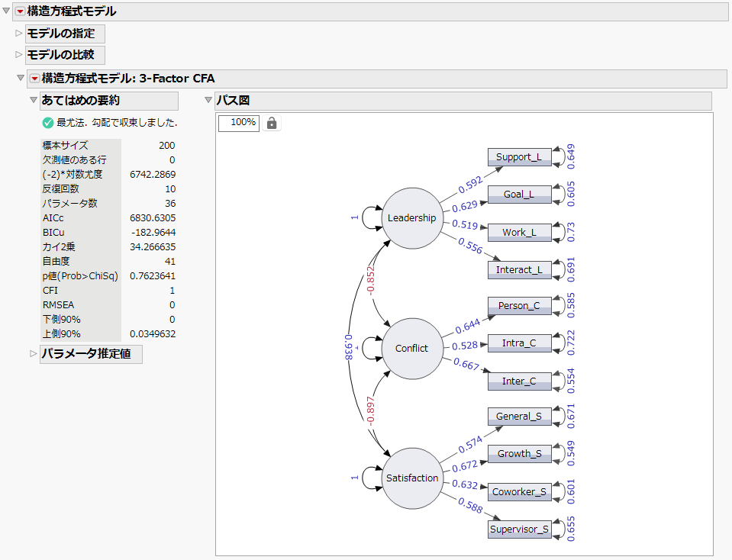Image resolution: width=732 pixels, height=560 pixels.
Task: Click the -0.897 covariance label
Action: 370,410
